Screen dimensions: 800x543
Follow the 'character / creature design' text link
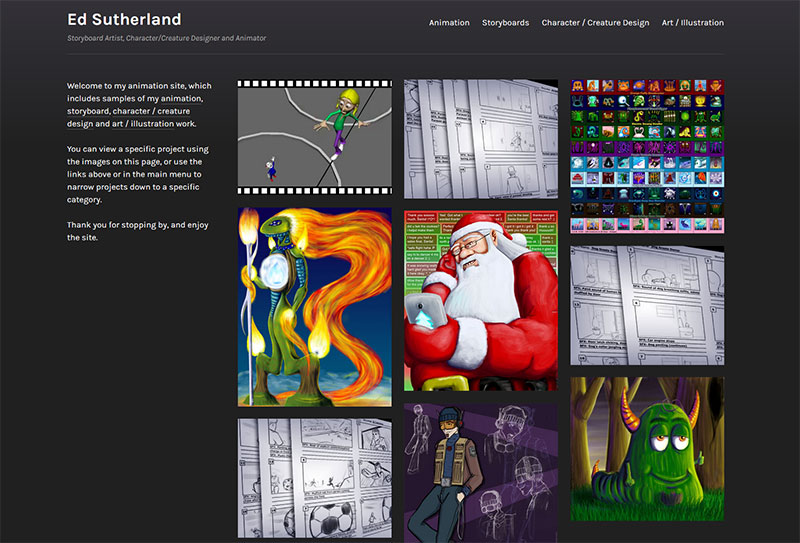128,117
